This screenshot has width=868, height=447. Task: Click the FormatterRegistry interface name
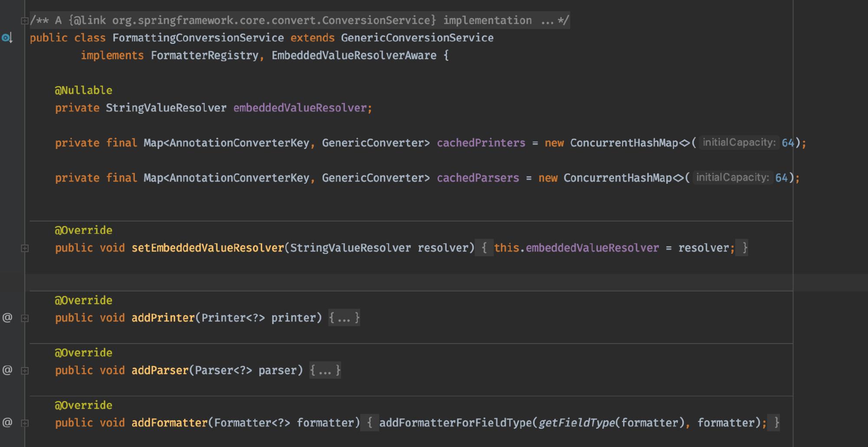(204, 56)
